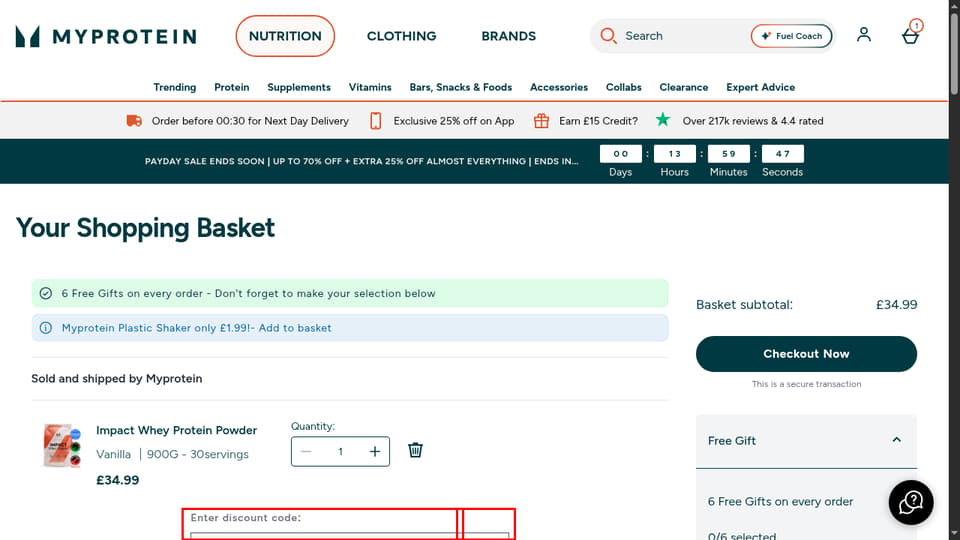Click Sold and shipped by Myprotein text

[116, 378]
